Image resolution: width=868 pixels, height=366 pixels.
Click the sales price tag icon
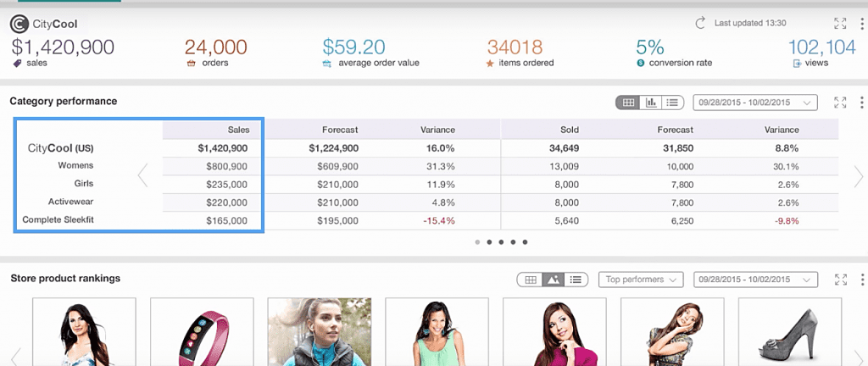[17, 64]
